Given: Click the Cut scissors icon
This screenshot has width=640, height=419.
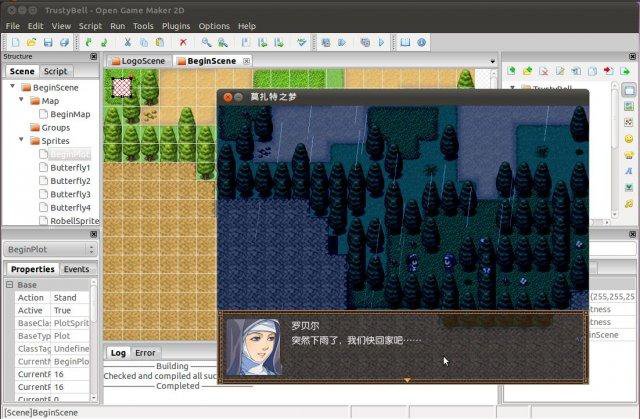Looking at the screenshot, I should pyautogui.click(x=127, y=42).
